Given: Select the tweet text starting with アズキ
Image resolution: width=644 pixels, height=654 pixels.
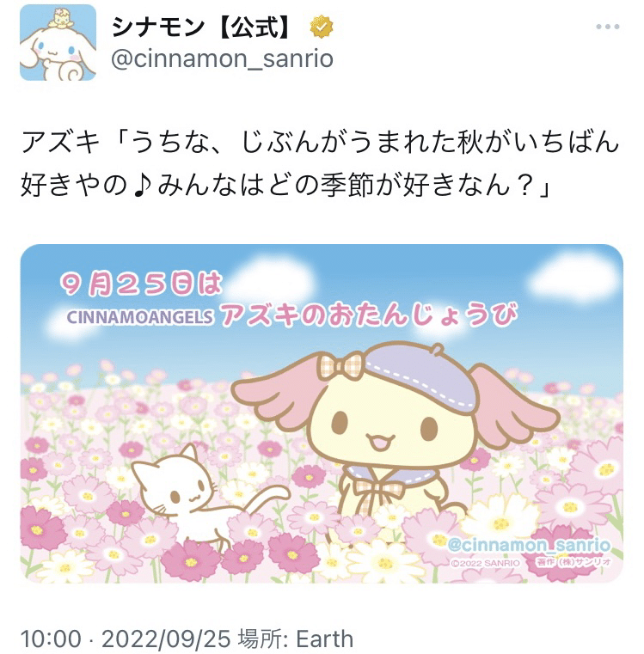Looking at the screenshot, I should point(320,163).
